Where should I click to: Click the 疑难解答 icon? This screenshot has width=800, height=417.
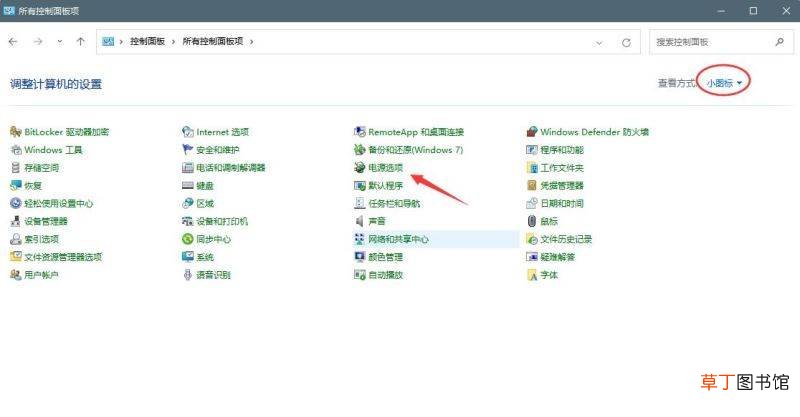point(532,257)
